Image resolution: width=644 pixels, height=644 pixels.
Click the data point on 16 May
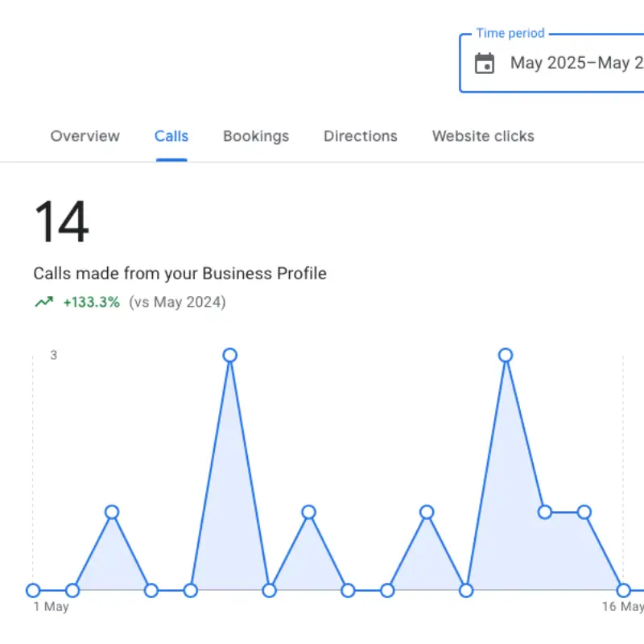pos(624,590)
